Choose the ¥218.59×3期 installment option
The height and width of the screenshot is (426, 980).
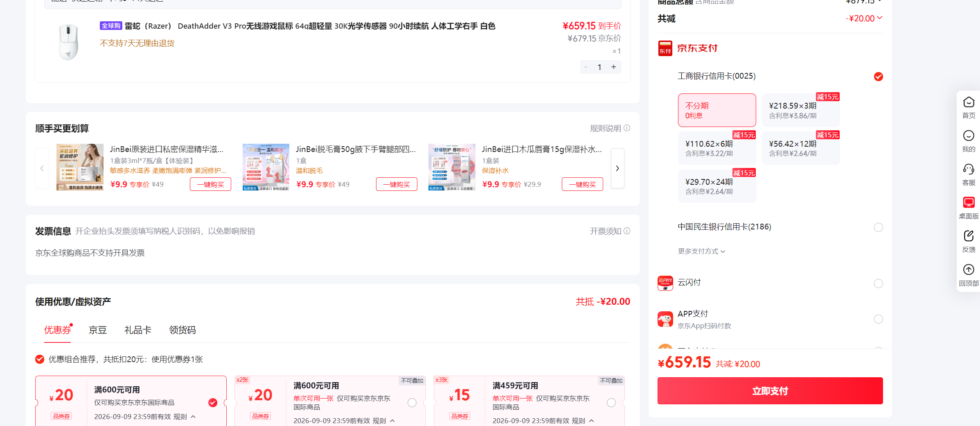pyautogui.click(x=801, y=110)
